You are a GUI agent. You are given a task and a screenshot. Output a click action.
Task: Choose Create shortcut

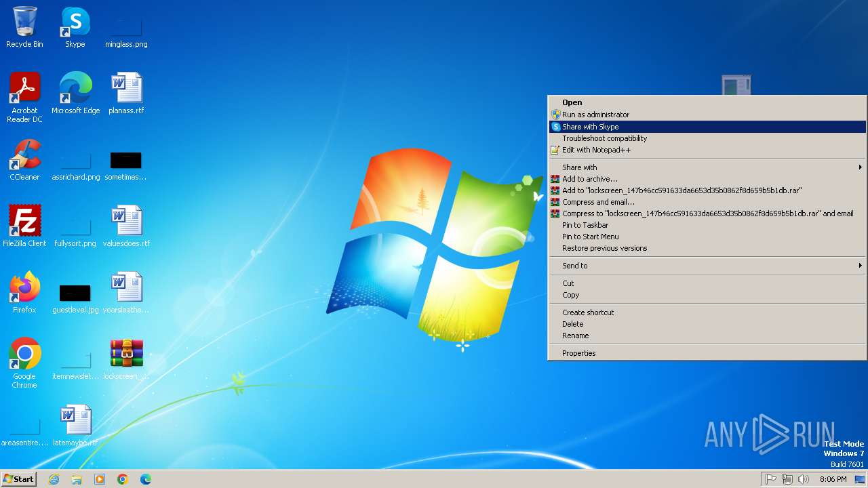(x=707, y=312)
